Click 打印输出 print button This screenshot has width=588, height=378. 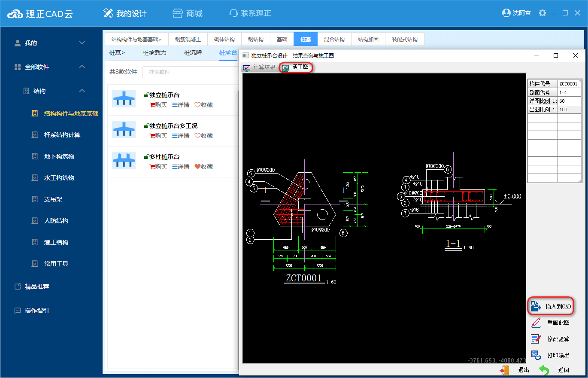click(551, 355)
